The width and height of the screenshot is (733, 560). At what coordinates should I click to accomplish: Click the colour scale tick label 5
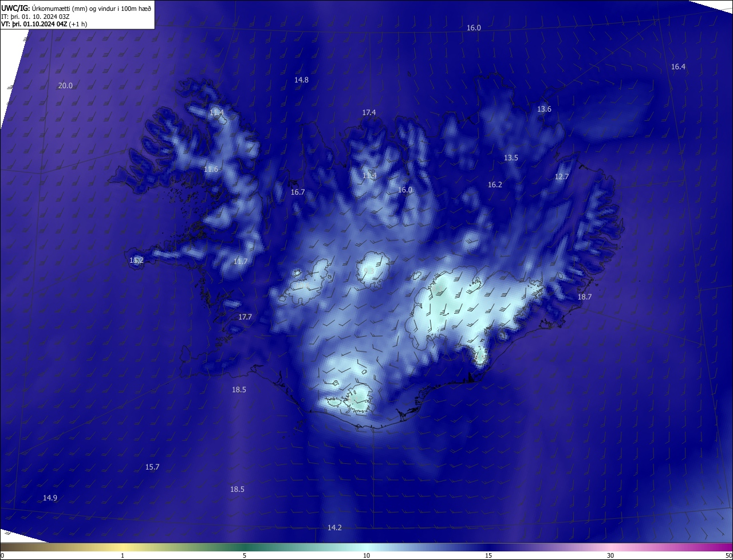(245, 555)
